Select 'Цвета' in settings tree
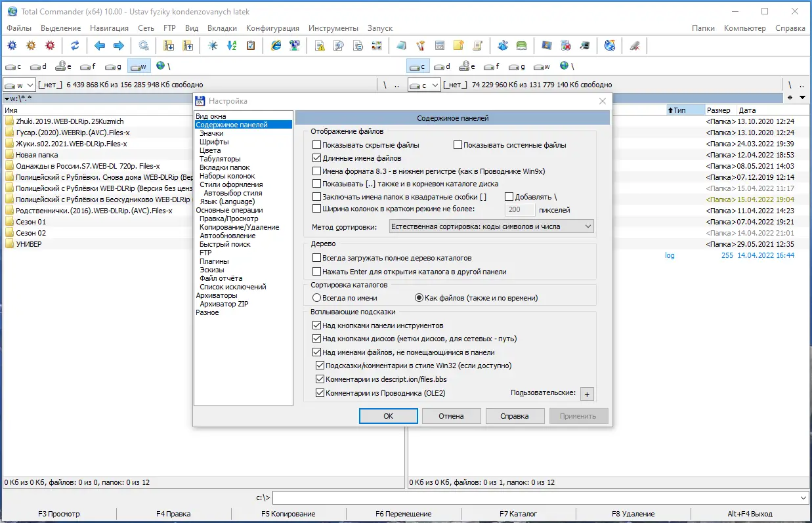Viewport: 812px width, 523px height. [210, 150]
